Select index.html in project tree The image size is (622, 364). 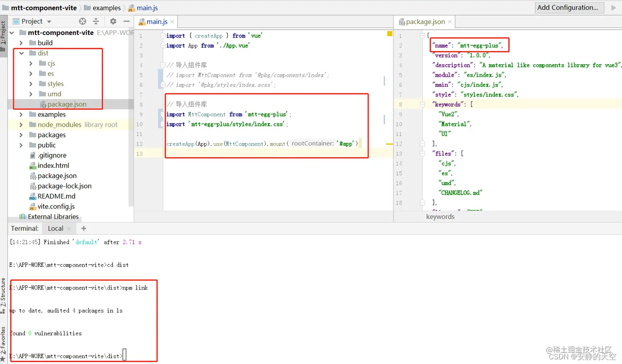coord(53,165)
